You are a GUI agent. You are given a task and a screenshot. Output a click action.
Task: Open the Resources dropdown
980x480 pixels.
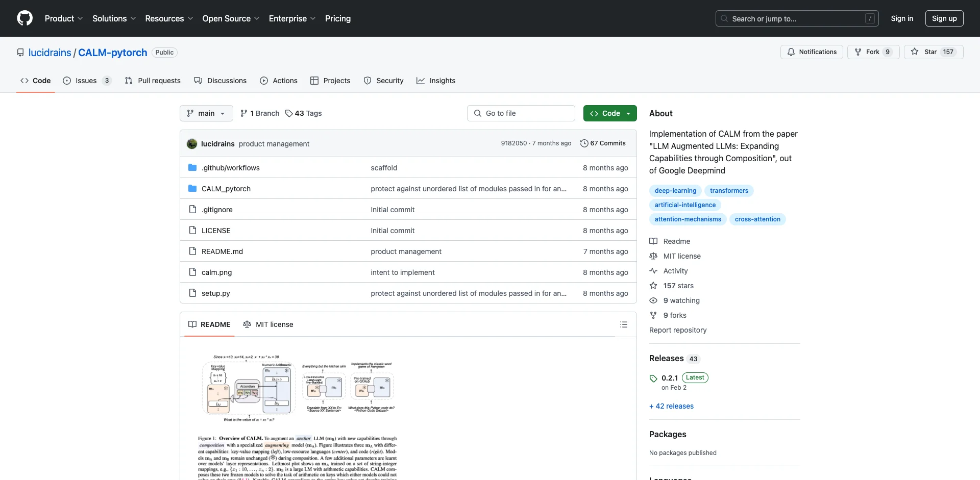169,18
